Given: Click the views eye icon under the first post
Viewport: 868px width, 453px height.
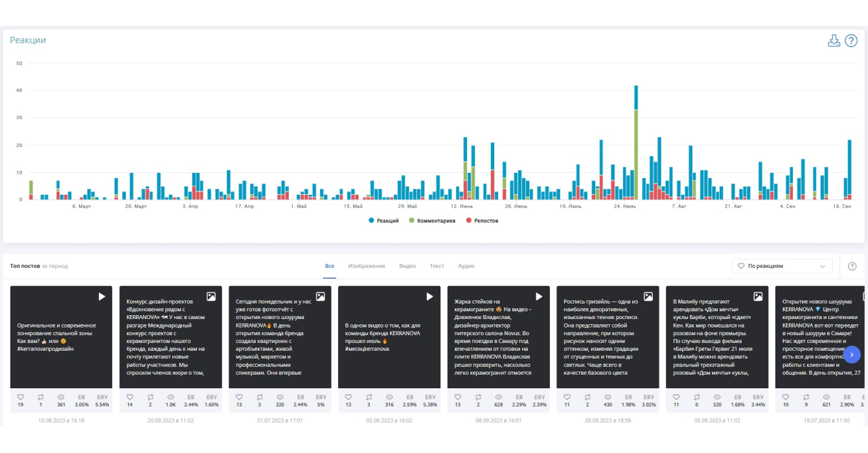Looking at the screenshot, I should point(61,397).
